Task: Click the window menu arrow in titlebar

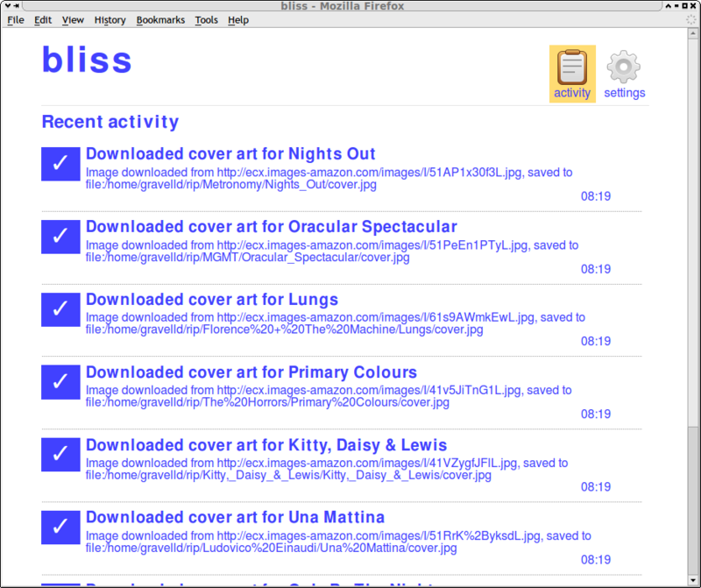Action: point(8,6)
